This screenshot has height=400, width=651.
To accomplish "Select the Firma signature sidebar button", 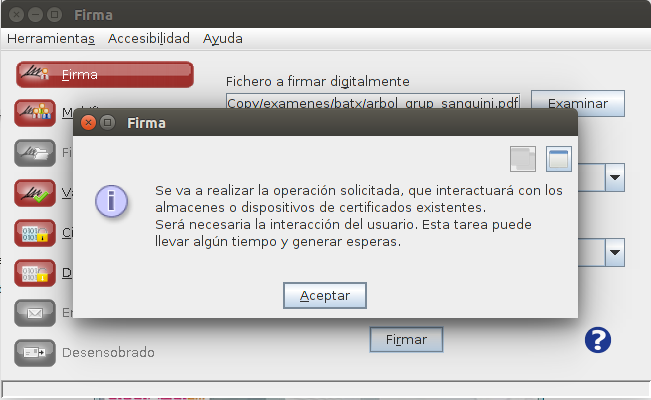I will click(x=105, y=75).
